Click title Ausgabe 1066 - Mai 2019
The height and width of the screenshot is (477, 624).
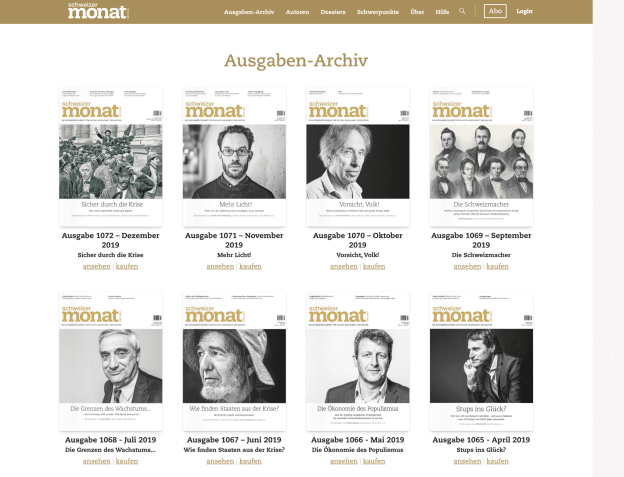coord(358,440)
